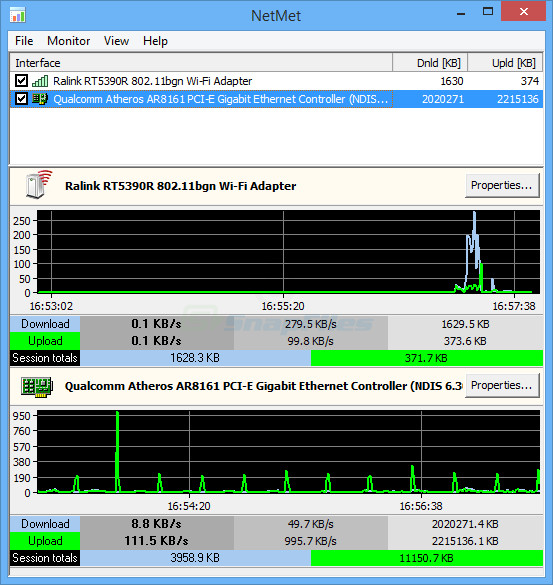Click the Ethernet controller traffic graph

click(288, 452)
